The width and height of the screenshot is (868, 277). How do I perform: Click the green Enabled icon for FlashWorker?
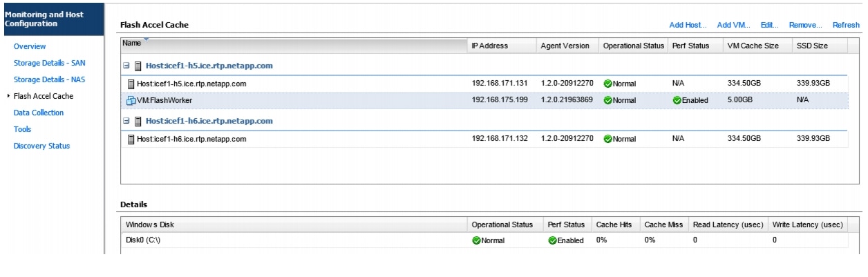click(677, 100)
